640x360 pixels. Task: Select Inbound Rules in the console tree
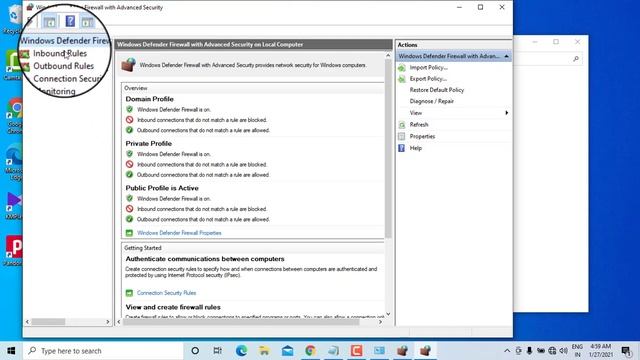60,53
